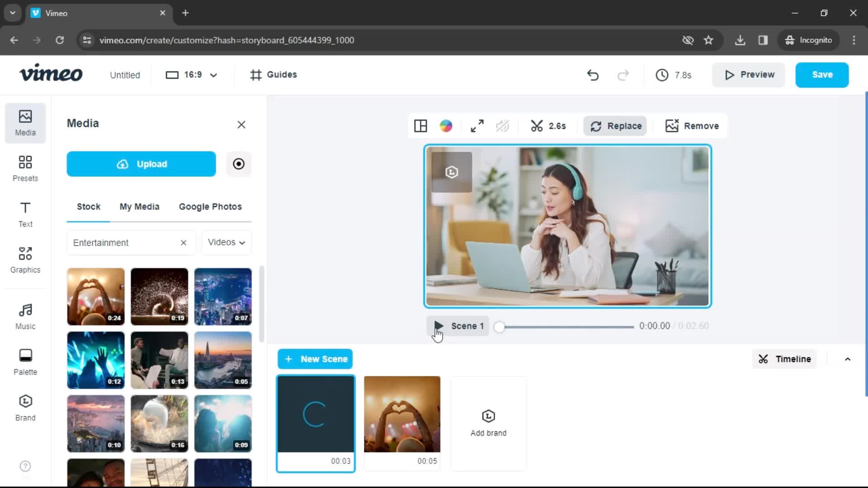Open the browser downloads icon
868x488 pixels.
(740, 40)
